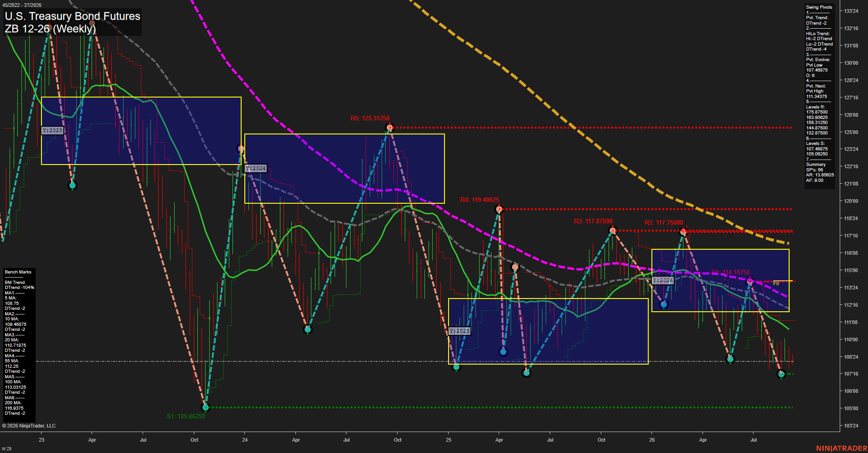Click the year 24 label on time axis
Screen dimensions: 868x453
245,440
